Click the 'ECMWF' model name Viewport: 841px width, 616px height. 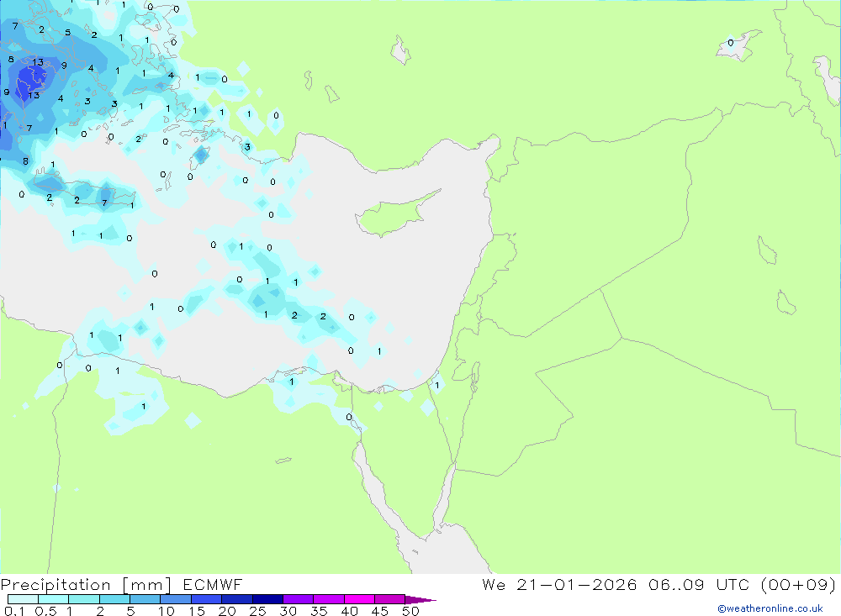[x=213, y=585]
